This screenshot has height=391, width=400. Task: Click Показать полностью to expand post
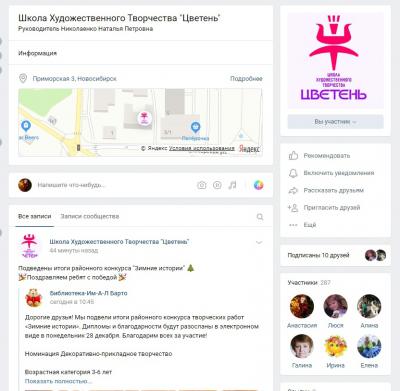coord(58,381)
